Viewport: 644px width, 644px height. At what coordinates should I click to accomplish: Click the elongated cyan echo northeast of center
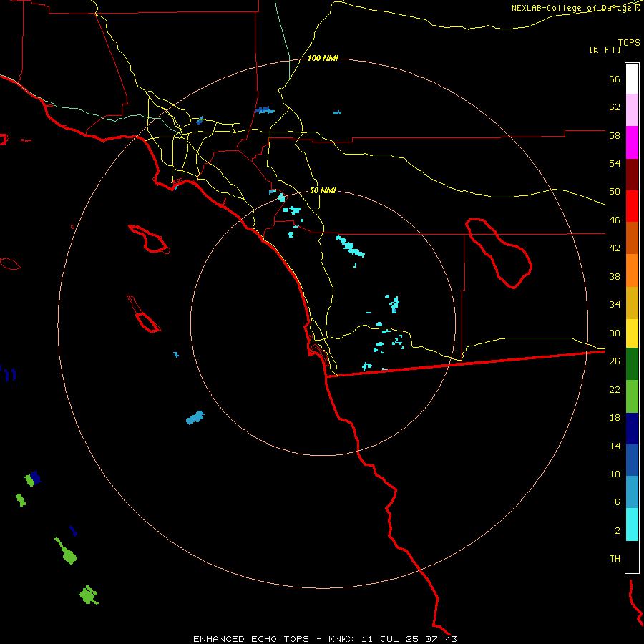351,246
